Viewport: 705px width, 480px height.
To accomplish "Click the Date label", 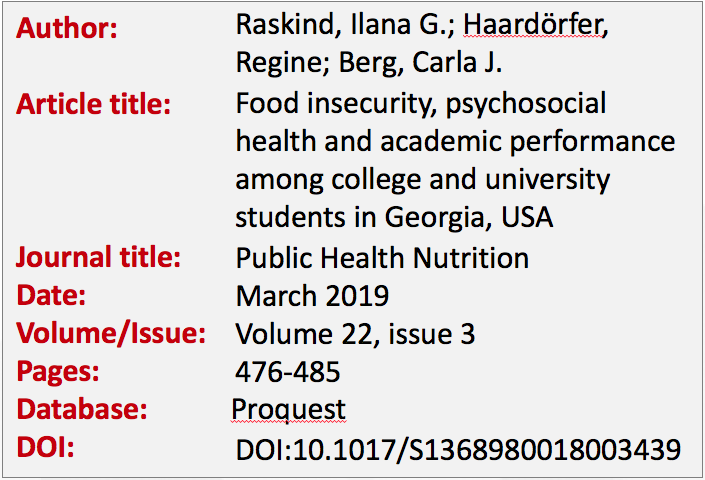I will (51, 295).
